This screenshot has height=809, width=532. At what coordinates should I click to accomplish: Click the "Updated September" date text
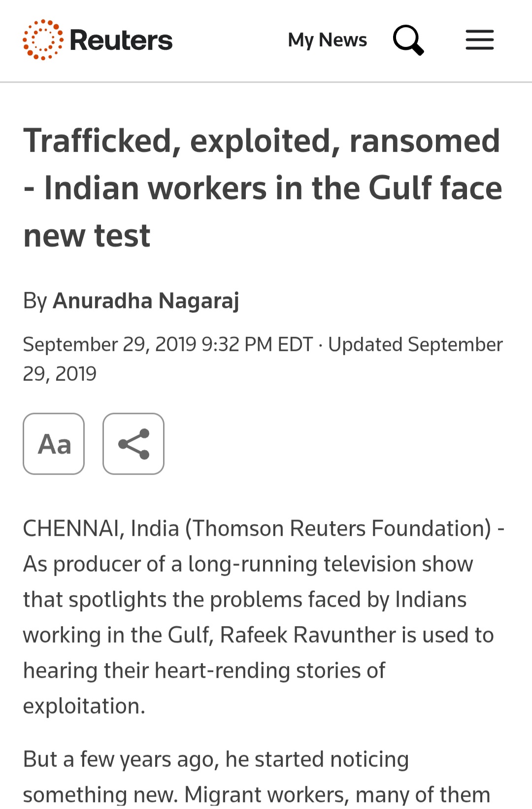point(415,345)
